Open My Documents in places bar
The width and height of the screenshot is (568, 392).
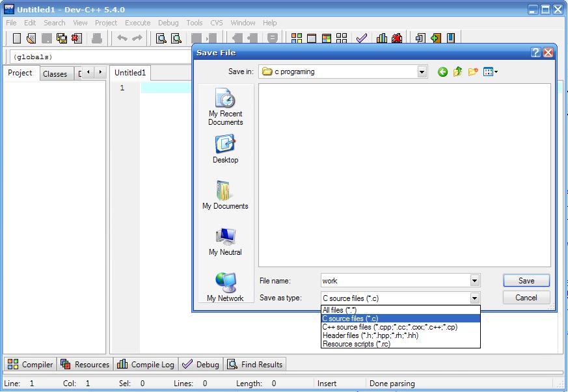pyautogui.click(x=225, y=195)
